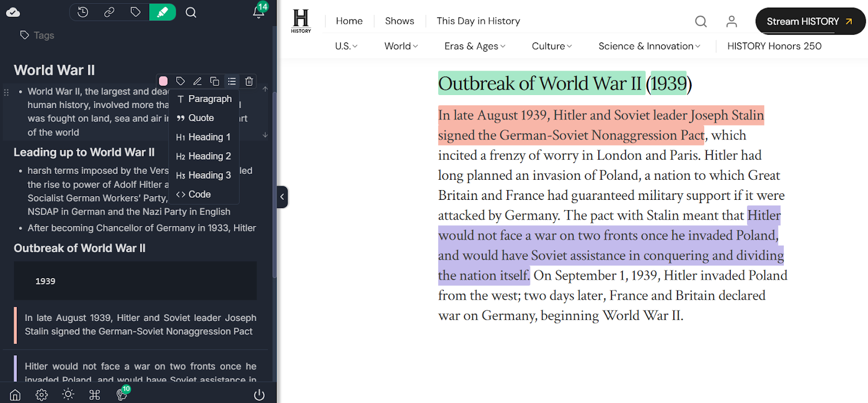Click the Tags field

click(x=37, y=35)
